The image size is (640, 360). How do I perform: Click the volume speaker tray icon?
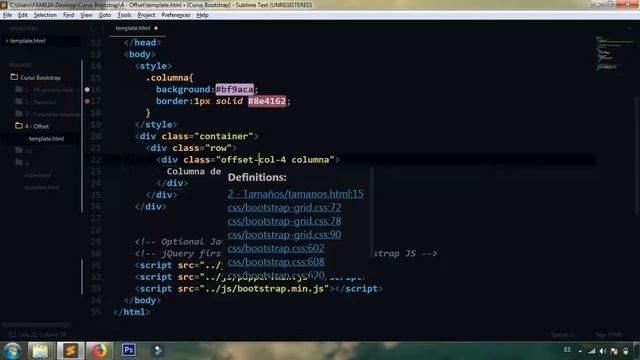tap(603, 351)
